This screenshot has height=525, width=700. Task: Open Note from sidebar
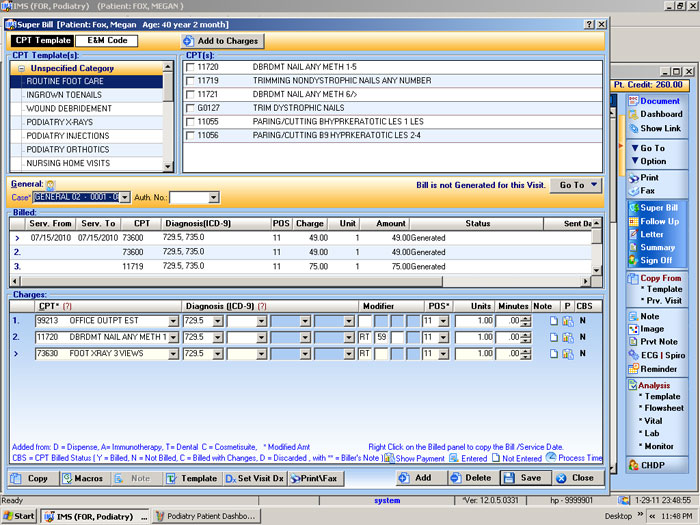[x=644, y=316]
